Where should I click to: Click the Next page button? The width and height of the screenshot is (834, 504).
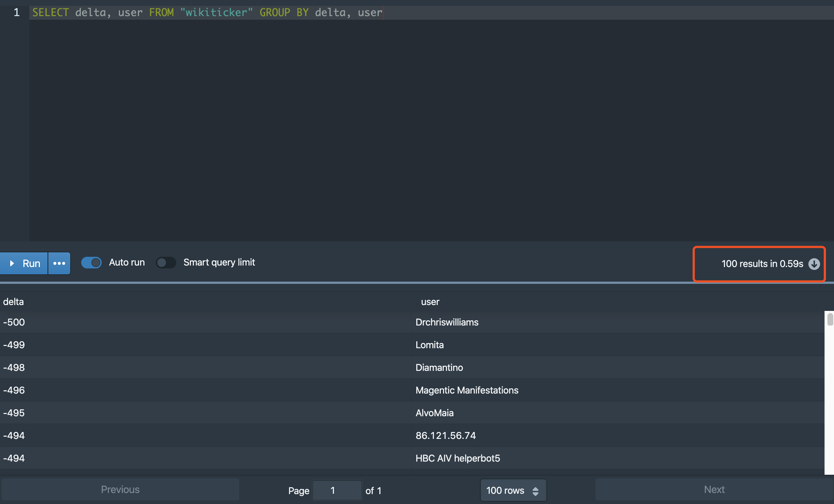[x=714, y=490]
